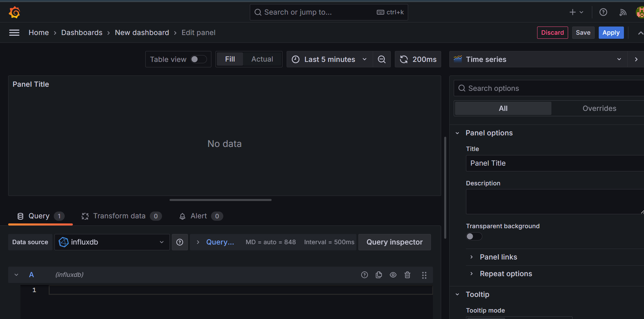Grab the query A drag handle
The width and height of the screenshot is (644, 319).
click(x=424, y=275)
